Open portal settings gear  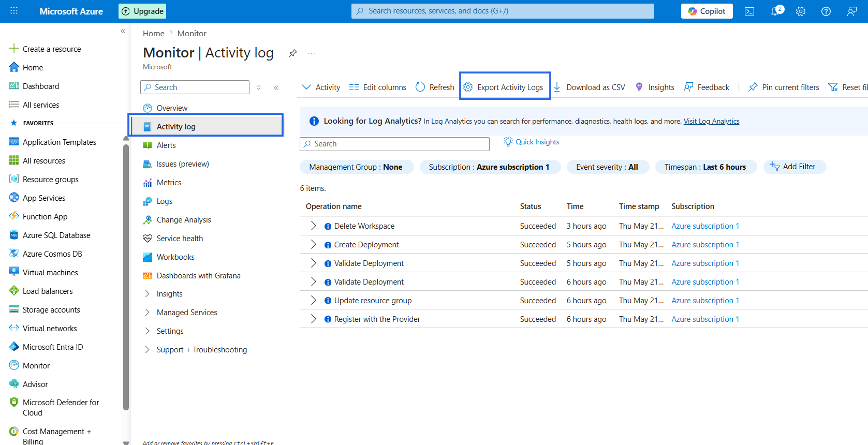[x=801, y=11]
